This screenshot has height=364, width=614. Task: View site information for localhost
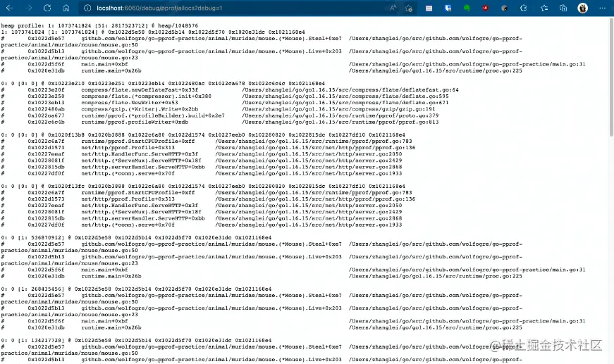pyautogui.click(x=87, y=8)
